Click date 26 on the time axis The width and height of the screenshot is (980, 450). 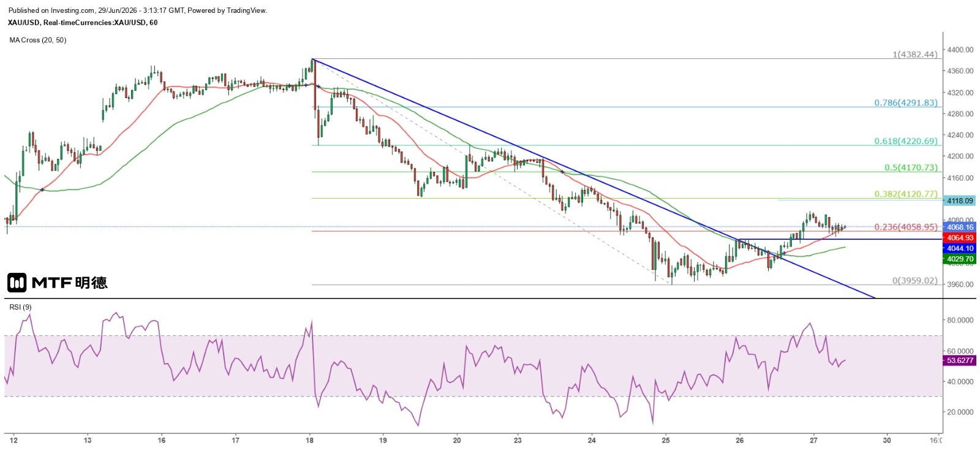point(740,440)
